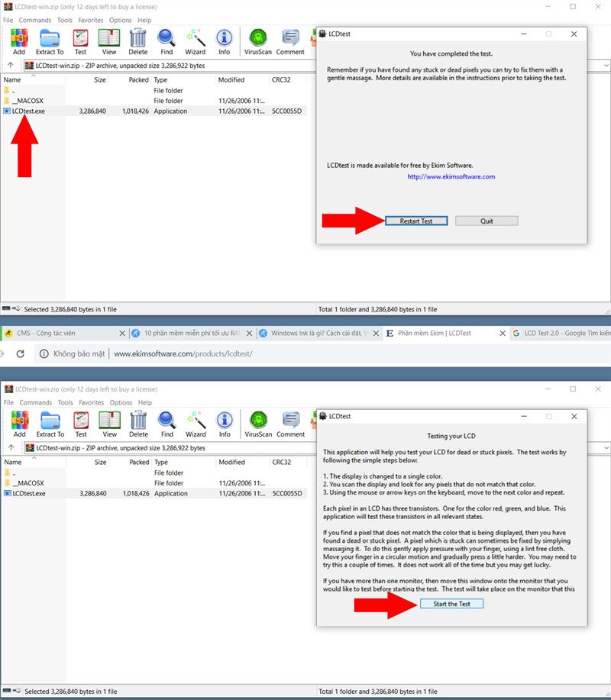Select LCDtest.exe in the file list
This screenshot has width=611, height=700.
coord(32,111)
